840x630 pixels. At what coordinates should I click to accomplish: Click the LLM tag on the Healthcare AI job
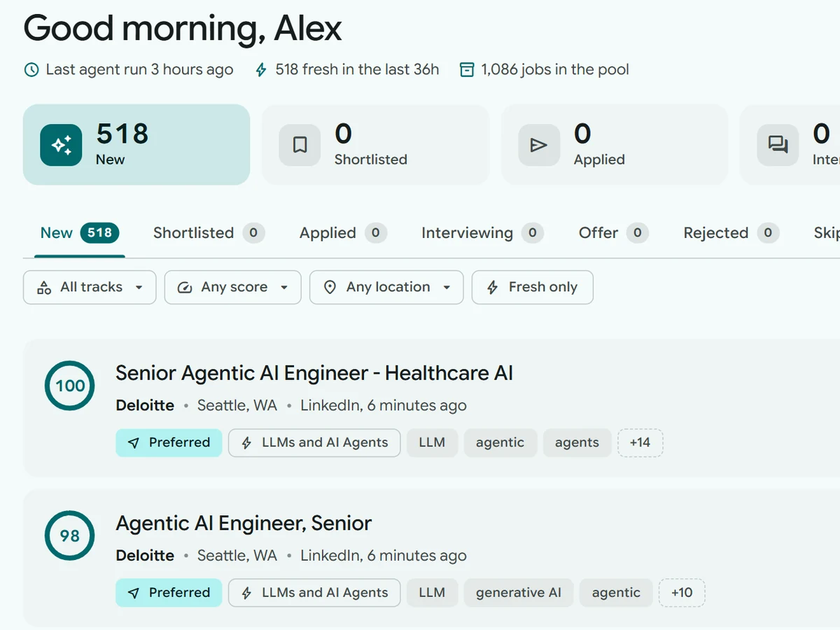[432, 442]
